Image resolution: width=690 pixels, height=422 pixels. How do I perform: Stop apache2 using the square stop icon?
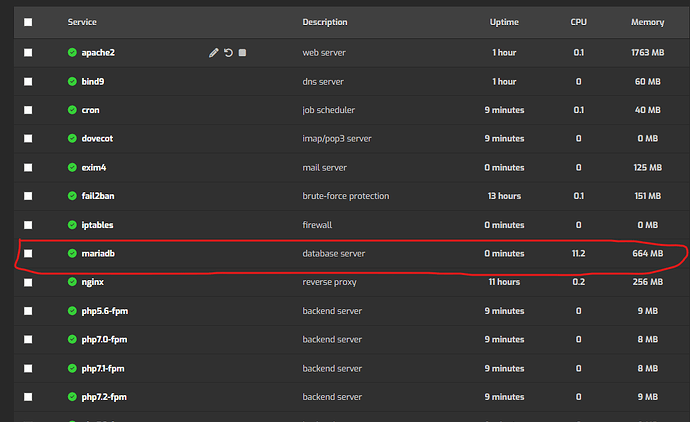242,53
